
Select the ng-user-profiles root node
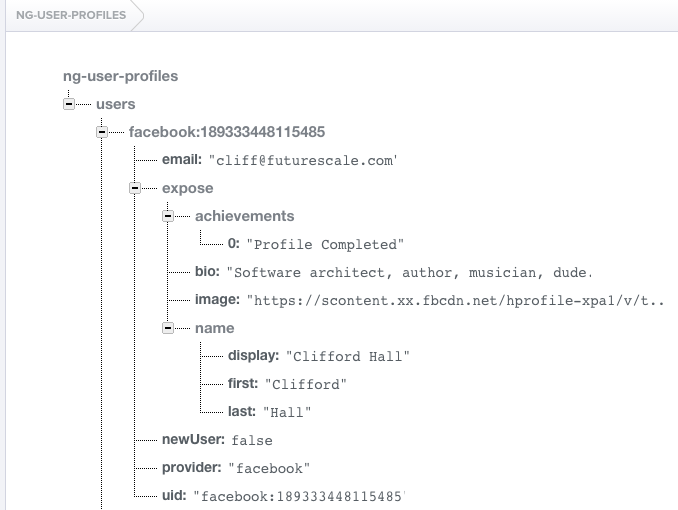[x=121, y=76]
